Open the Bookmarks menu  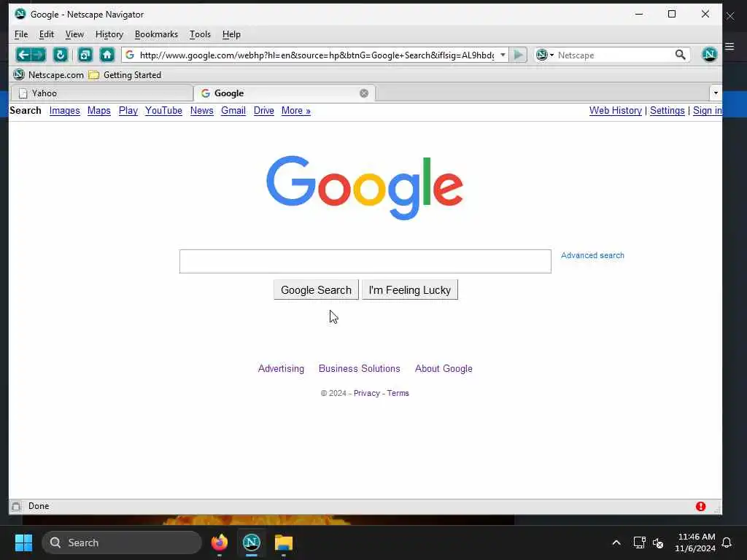[x=156, y=34]
